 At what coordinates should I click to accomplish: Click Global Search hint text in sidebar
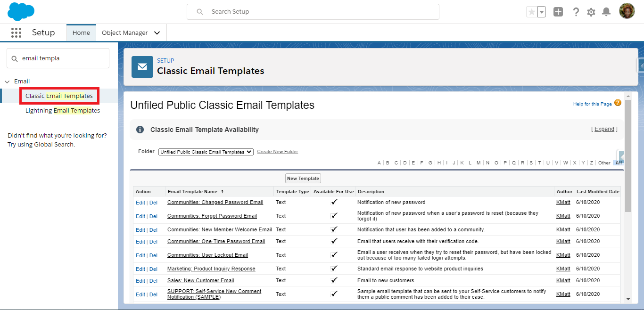click(58, 140)
